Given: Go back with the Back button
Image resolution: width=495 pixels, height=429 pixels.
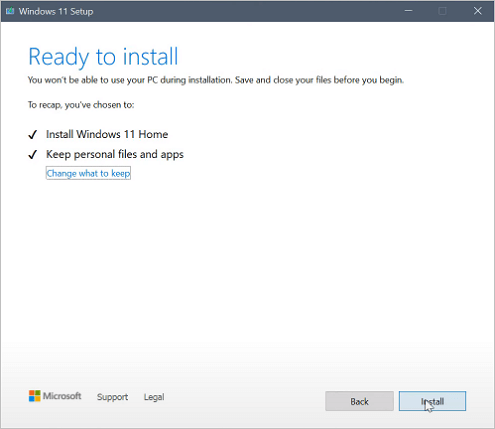Looking at the screenshot, I should pyautogui.click(x=359, y=401).
